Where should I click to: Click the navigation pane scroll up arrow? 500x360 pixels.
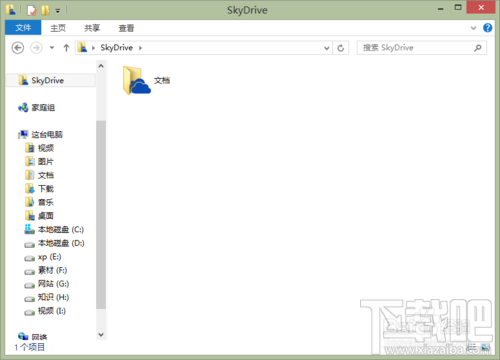pos(101,66)
